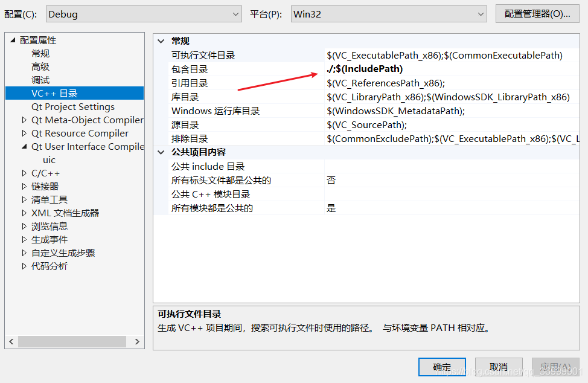
Task: Collapse the 配置属性 tree node
Action: (x=13, y=40)
